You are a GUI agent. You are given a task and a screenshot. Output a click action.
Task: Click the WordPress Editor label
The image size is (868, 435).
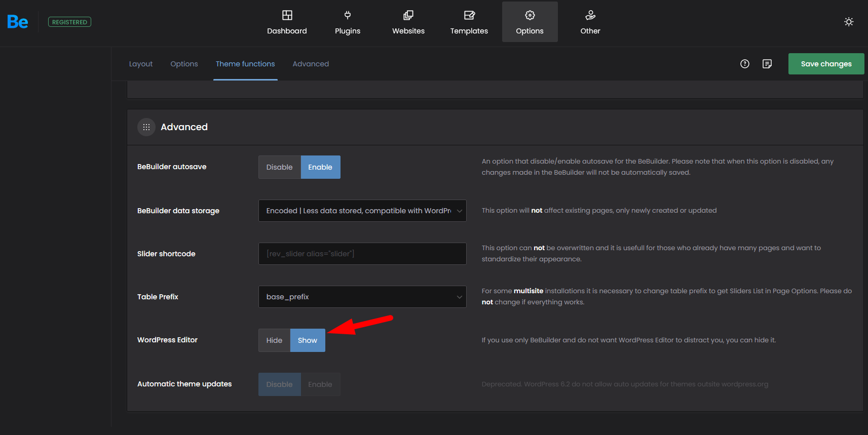[167, 340]
